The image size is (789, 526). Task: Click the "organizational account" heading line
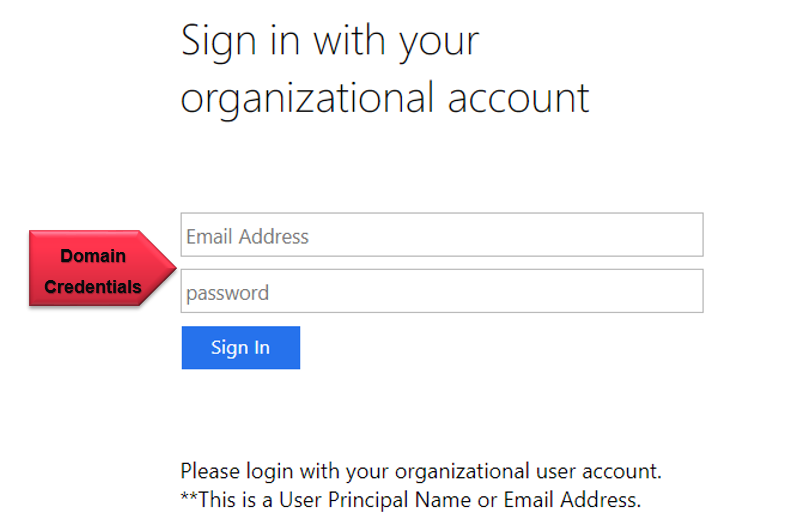385,98
